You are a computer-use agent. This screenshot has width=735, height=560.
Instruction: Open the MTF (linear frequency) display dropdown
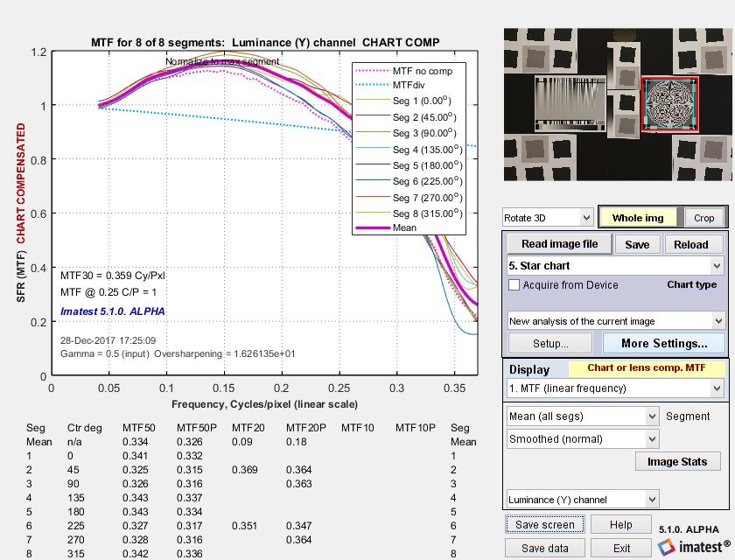click(x=615, y=388)
